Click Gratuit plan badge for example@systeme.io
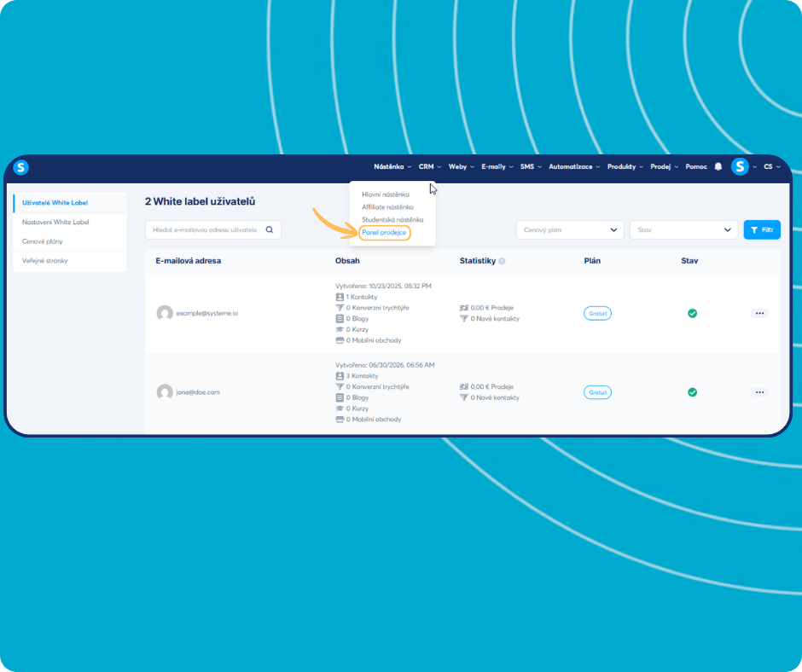 coord(597,314)
